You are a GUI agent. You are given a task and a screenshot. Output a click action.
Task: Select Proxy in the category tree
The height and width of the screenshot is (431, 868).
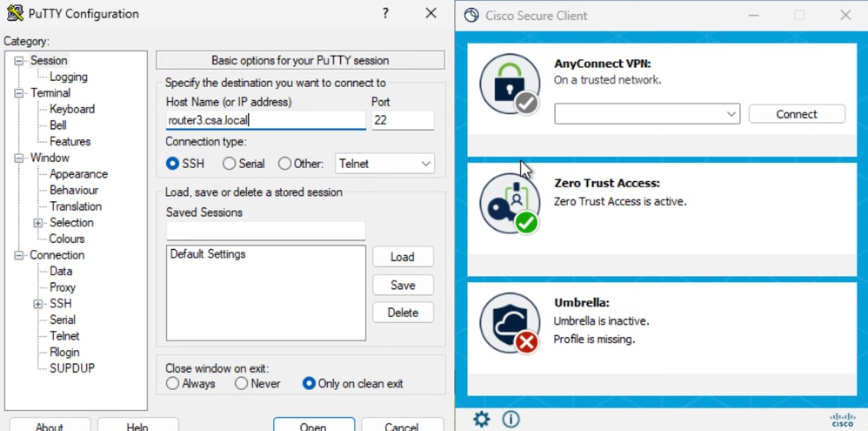[63, 287]
